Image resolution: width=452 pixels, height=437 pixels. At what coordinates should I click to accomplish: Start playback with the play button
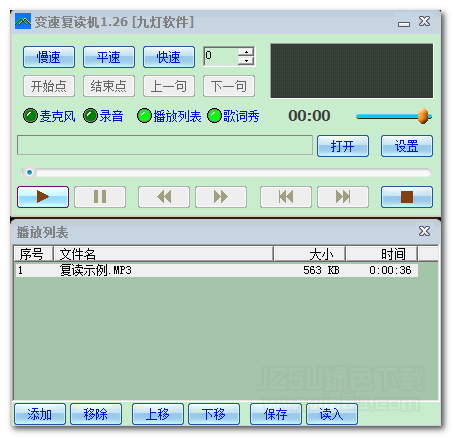(43, 197)
